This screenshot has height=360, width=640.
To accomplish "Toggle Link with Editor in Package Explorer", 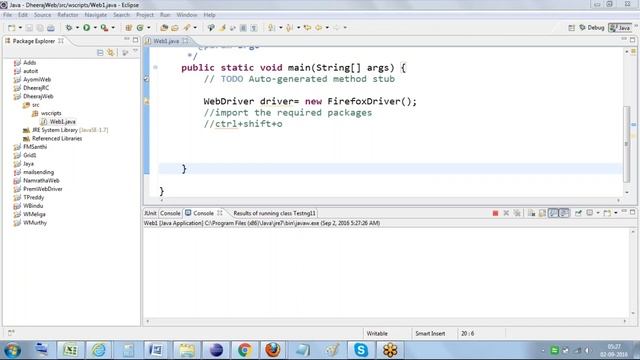I will point(111,53).
